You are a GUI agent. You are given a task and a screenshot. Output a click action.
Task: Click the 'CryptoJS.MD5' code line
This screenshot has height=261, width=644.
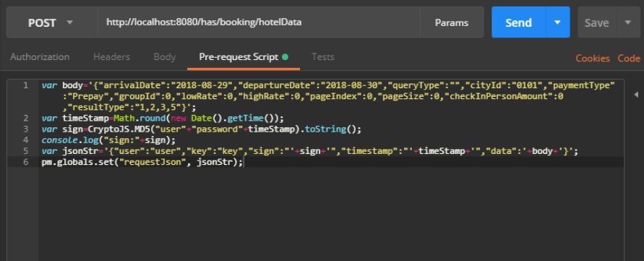point(201,130)
